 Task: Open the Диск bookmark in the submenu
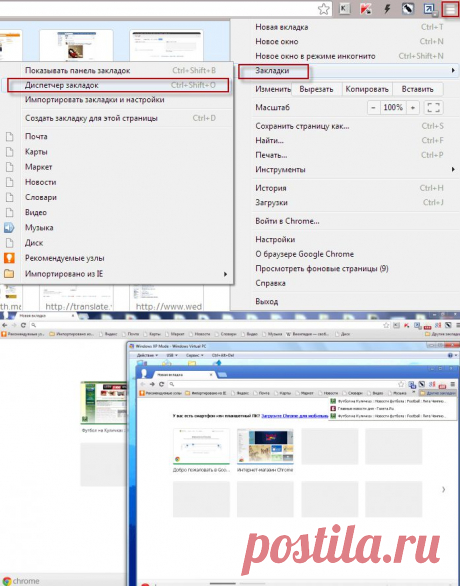click(34, 243)
